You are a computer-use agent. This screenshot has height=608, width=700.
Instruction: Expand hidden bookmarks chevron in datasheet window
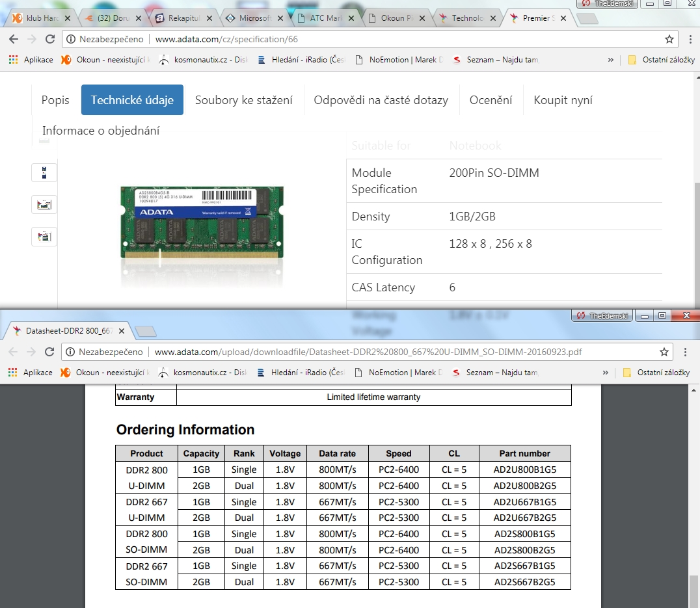pos(606,373)
